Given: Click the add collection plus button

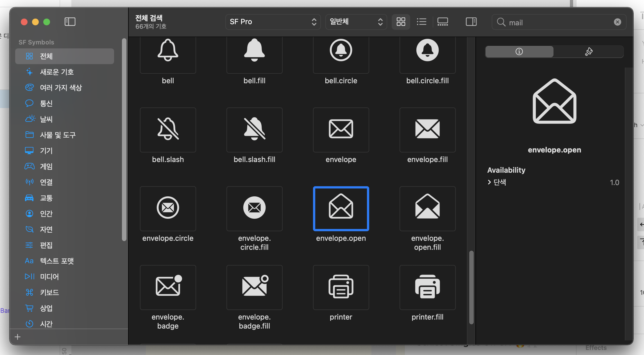Looking at the screenshot, I should pos(18,337).
